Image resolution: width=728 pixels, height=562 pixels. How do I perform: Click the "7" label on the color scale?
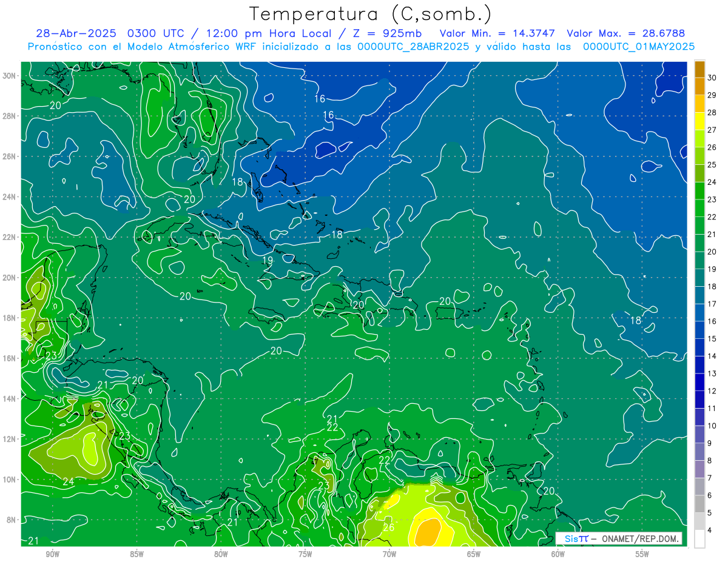(710, 478)
